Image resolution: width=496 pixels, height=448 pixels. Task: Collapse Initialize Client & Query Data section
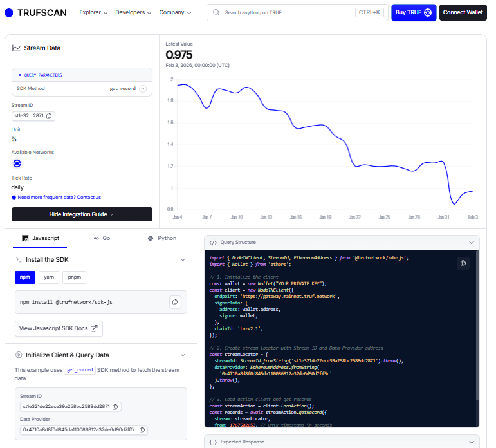(x=183, y=355)
